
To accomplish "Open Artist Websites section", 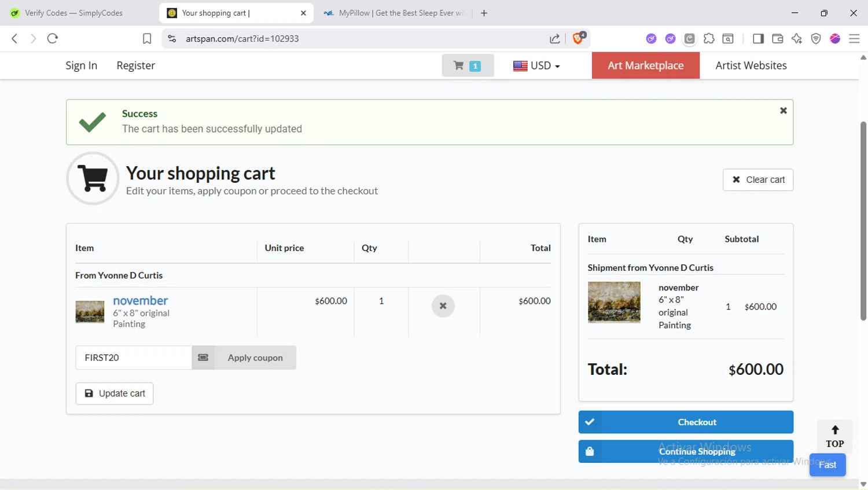I will point(751,65).
